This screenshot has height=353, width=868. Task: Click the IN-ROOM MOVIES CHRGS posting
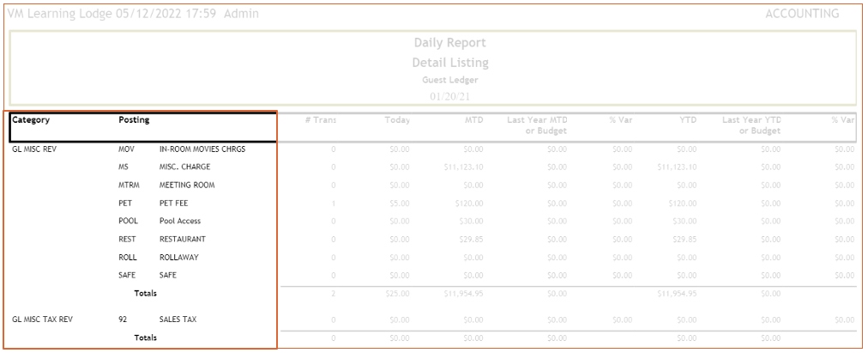tap(202, 149)
